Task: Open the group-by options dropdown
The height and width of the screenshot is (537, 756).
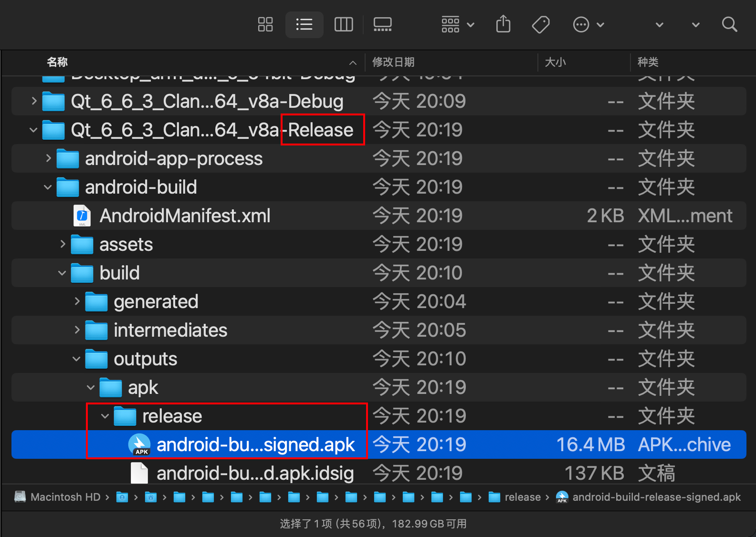Action: (x=457, y=24)
